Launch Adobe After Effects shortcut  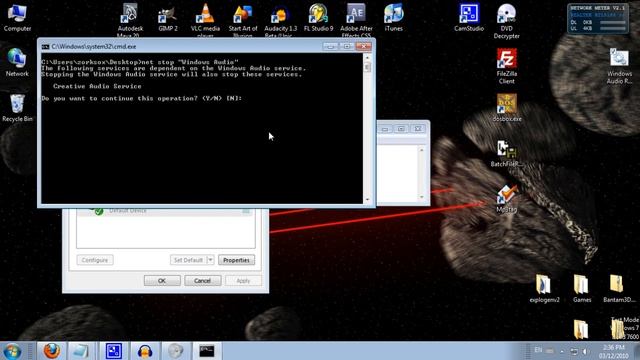point(356,20)
